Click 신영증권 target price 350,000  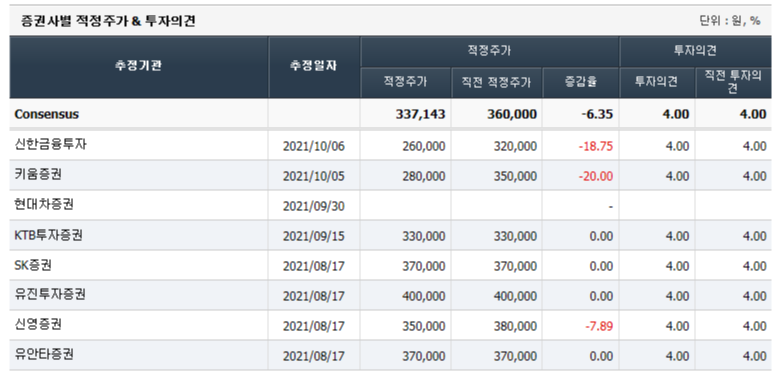(x=424, y=326)
